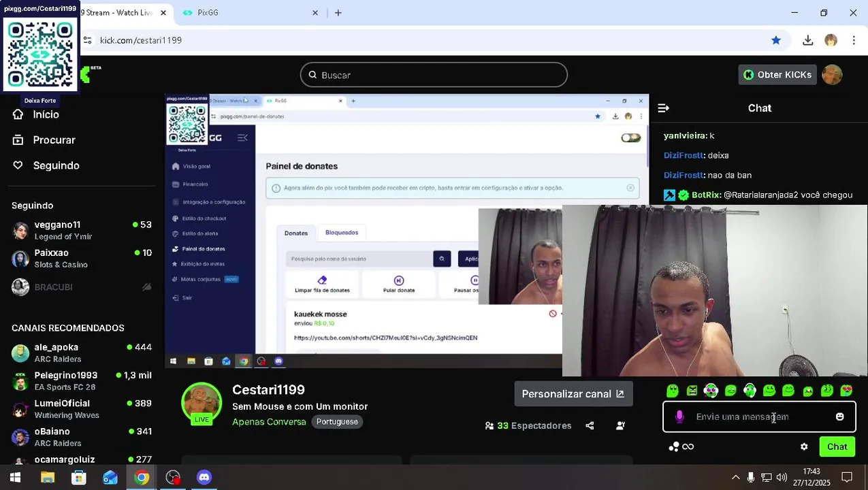
Task: Open the Outlook icon in taskbar
Action: (110, 478)
